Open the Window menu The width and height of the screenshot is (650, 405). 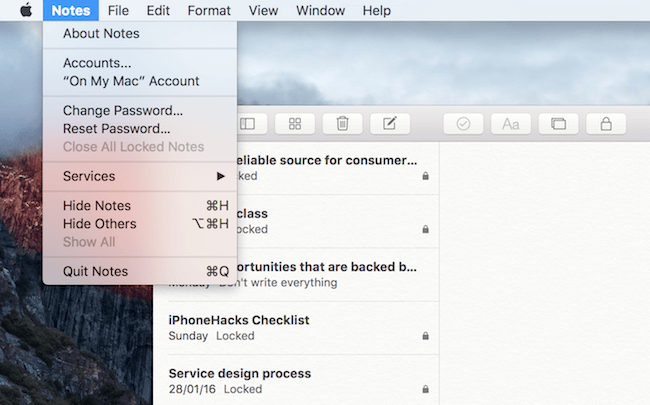coord(320,10)
